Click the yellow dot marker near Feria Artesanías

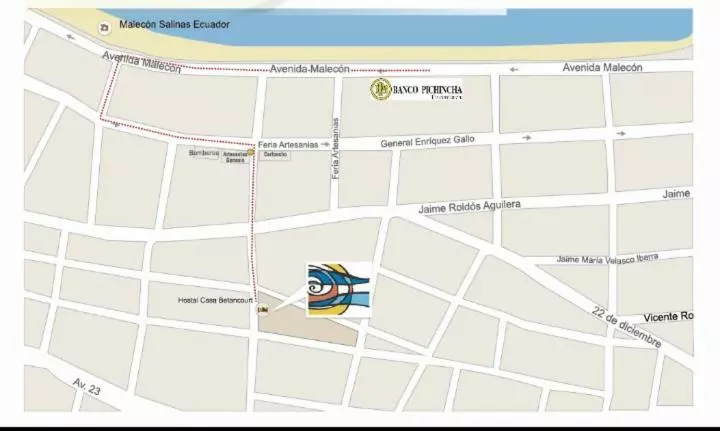click(x=251, y=152)
